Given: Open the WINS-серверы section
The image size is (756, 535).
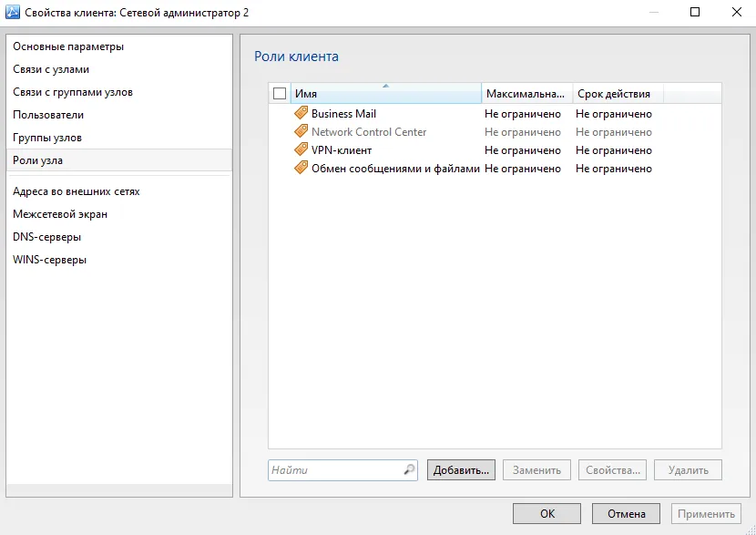Looking at the screenshot, I should (x=119, y=260).
